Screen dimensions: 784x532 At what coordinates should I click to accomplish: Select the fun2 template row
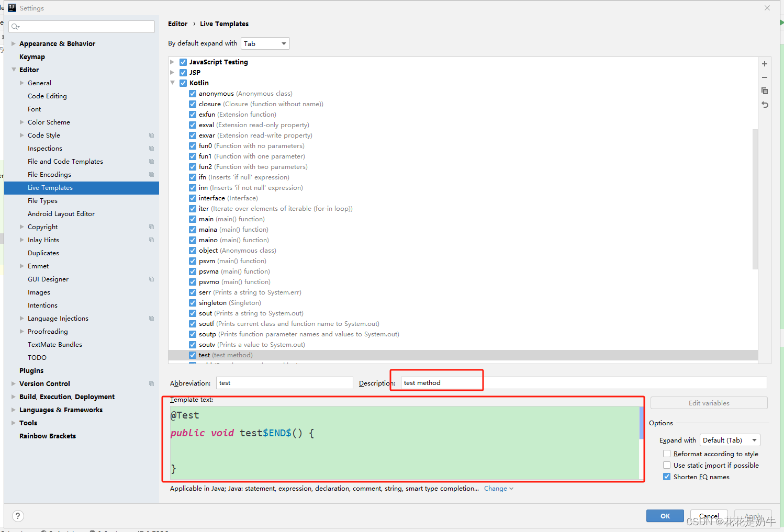click(x=463, y=167)
